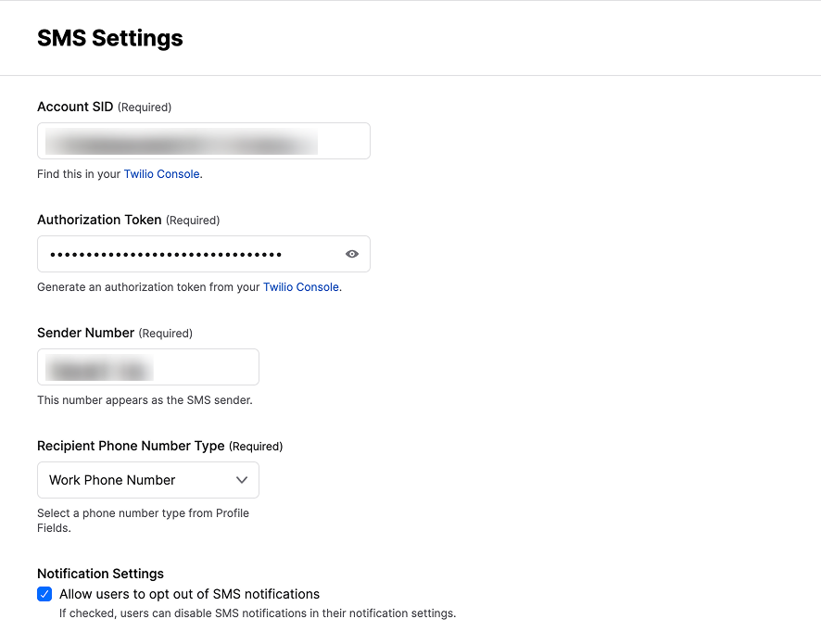This screenshot has height=644, width=821.
Task: Click the SMS Settings page heading
Action: (x=109, y=38)
